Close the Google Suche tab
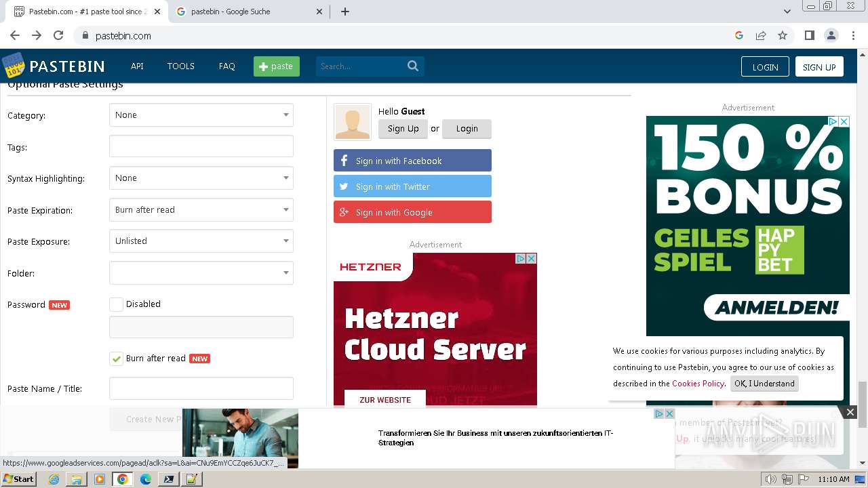 (x=320, y=12)
